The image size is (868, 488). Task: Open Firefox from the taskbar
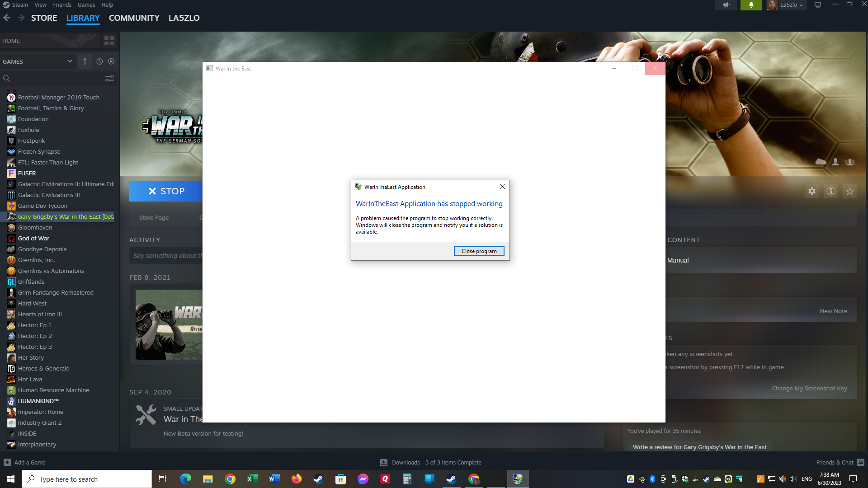296,479
